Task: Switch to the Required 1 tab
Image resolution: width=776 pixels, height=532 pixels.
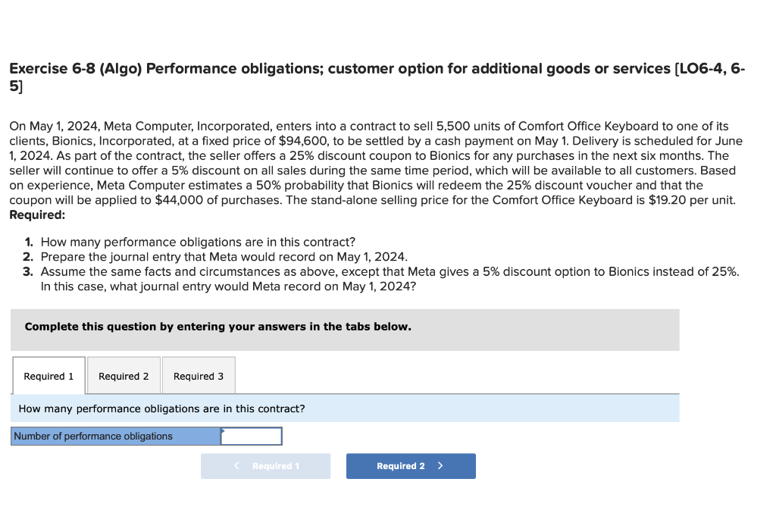Action: (x=48, y=376)
